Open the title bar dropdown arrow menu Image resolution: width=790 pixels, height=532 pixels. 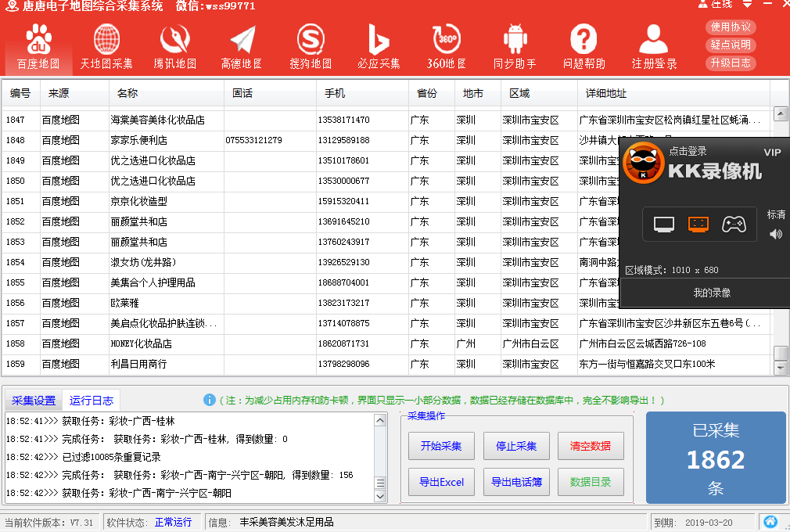click(x=747, y=4)
